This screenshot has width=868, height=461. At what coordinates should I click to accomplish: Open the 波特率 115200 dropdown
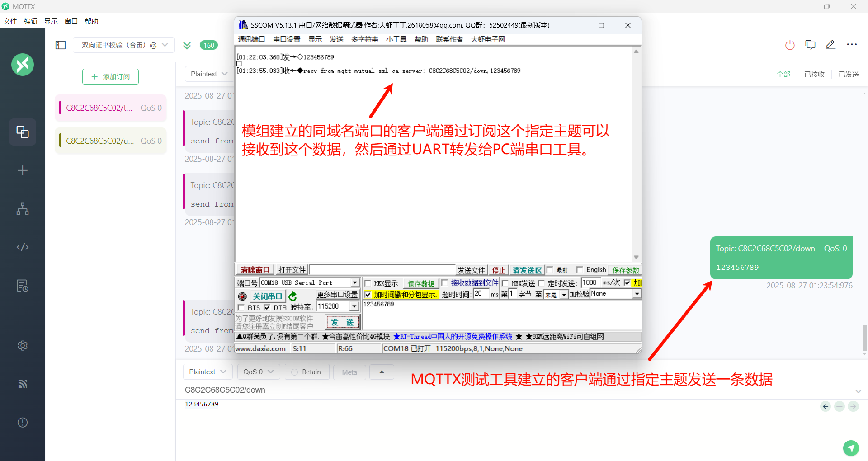pyautogui.click(x=337, y=306)
